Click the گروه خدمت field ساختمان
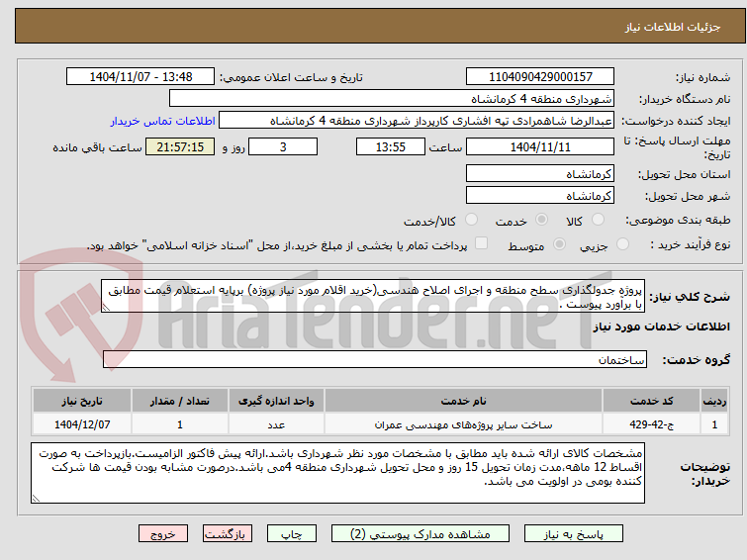This screenshot has height=560, width=747. tap(374, 359)
